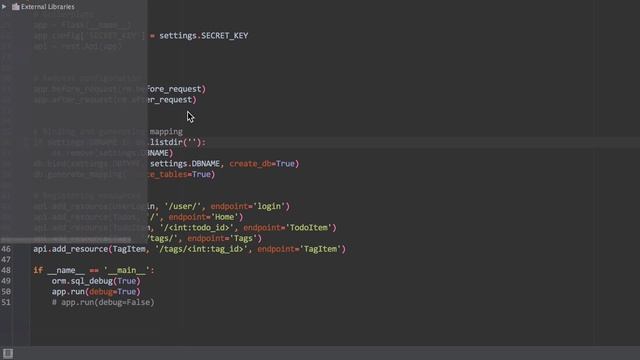Click the line number 48 gutter
This screenshot has width=640, height=360.
pyautogui.click(x=6, y=270)
